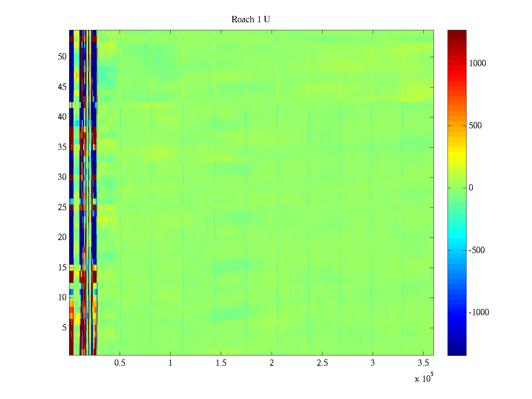Click the dark red top of the colorbar
This screenshot has height=399, width=532.
coord(457,33)
